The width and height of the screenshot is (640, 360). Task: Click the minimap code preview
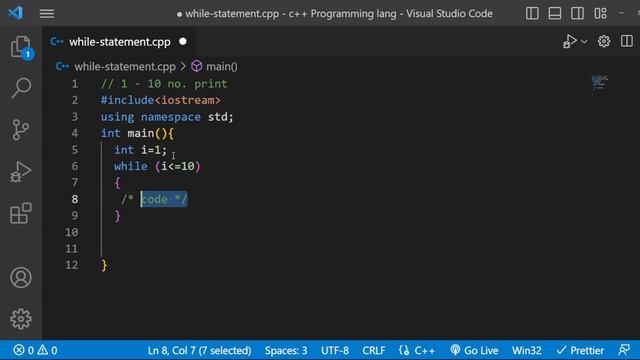(599, 84)
